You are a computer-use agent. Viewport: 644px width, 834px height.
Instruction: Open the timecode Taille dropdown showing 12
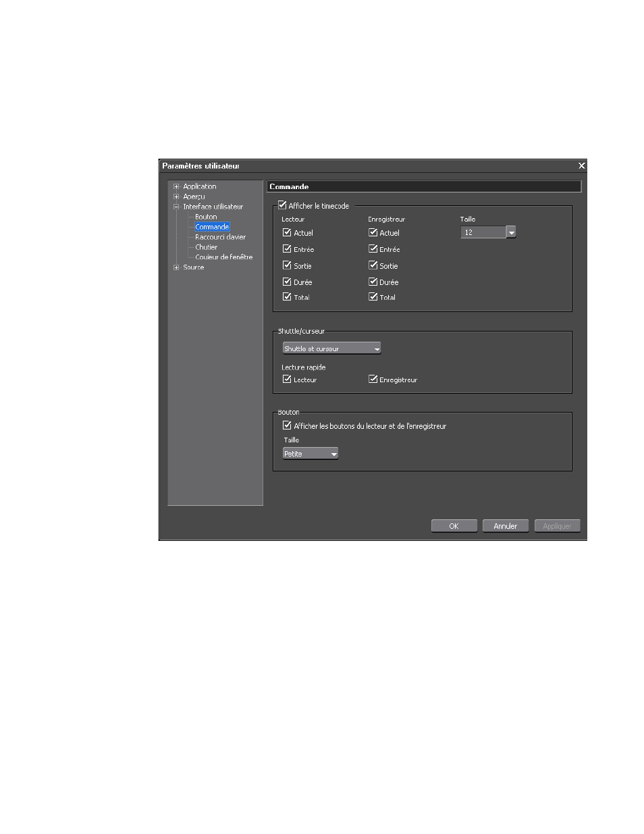[x=488, y=232]
